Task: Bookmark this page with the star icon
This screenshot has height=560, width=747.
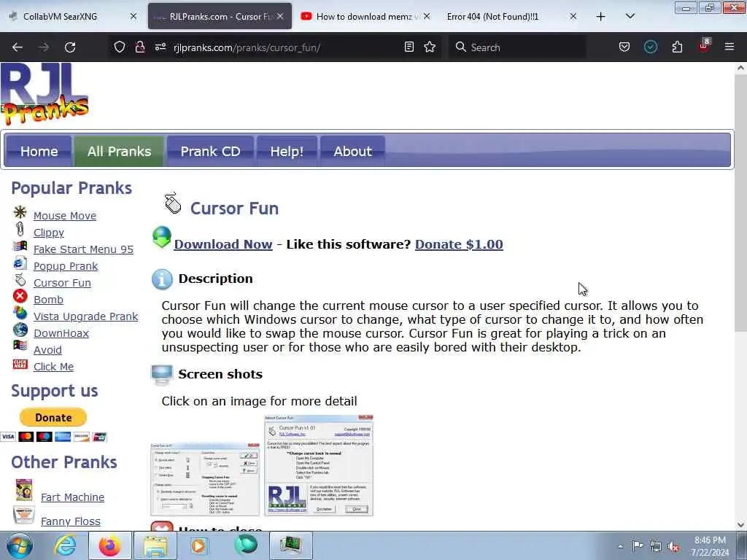Action: click(430, 47)
